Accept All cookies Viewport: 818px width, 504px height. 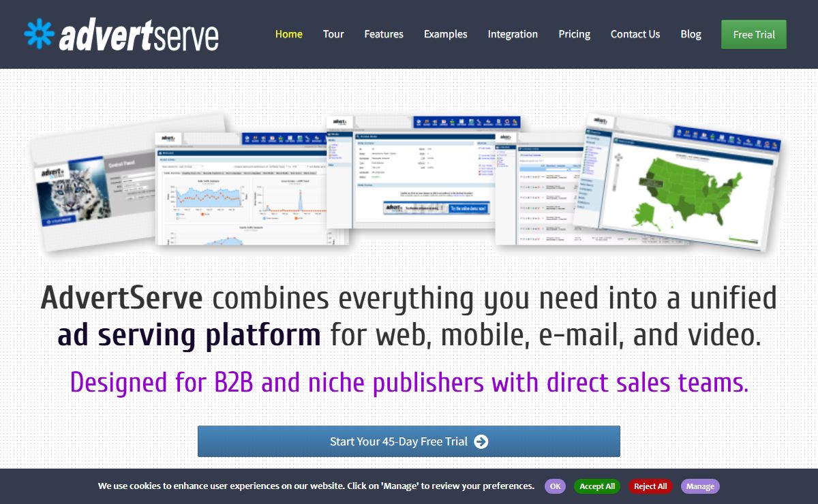[597, 486]
